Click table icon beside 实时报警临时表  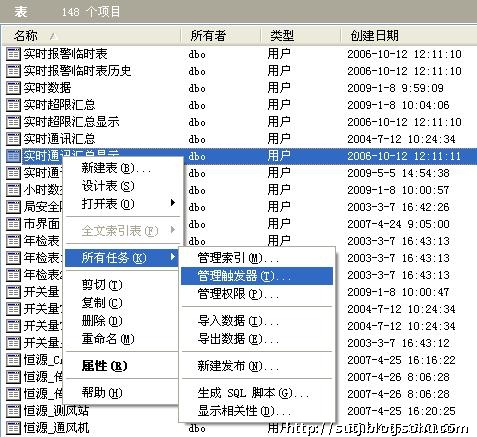tap(13, 54)
